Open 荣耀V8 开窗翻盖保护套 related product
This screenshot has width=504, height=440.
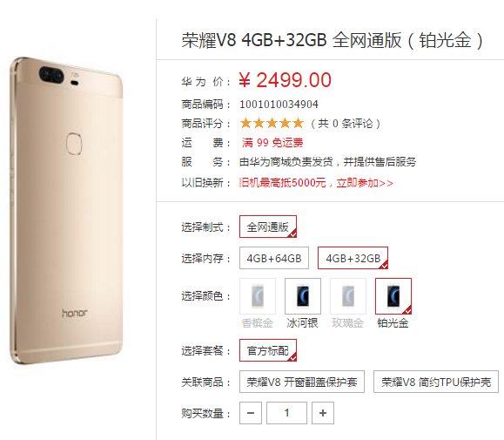pyautogui.click(x=302, y=382)
